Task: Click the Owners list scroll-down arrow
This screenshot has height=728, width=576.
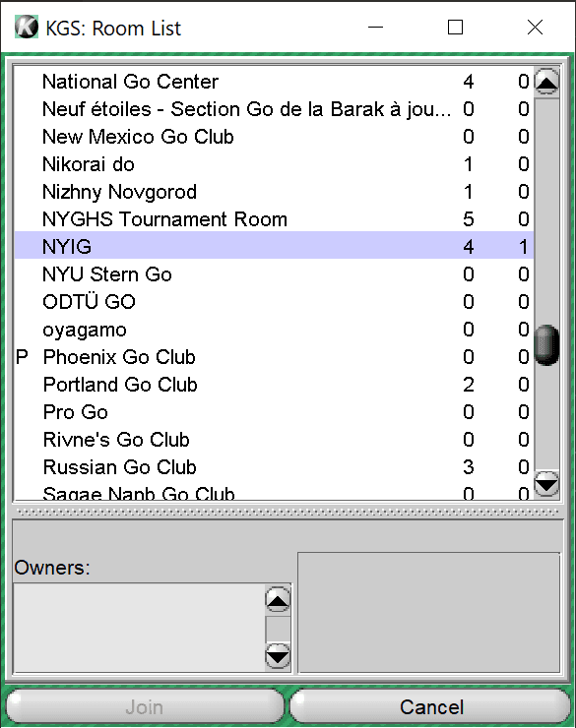Action: coord(278,655)
